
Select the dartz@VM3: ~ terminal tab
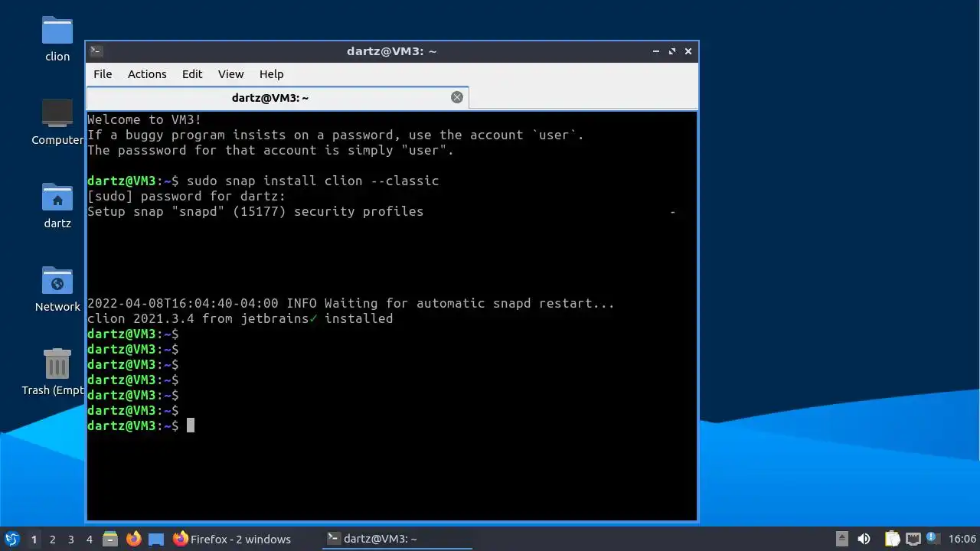click(277, 97)
